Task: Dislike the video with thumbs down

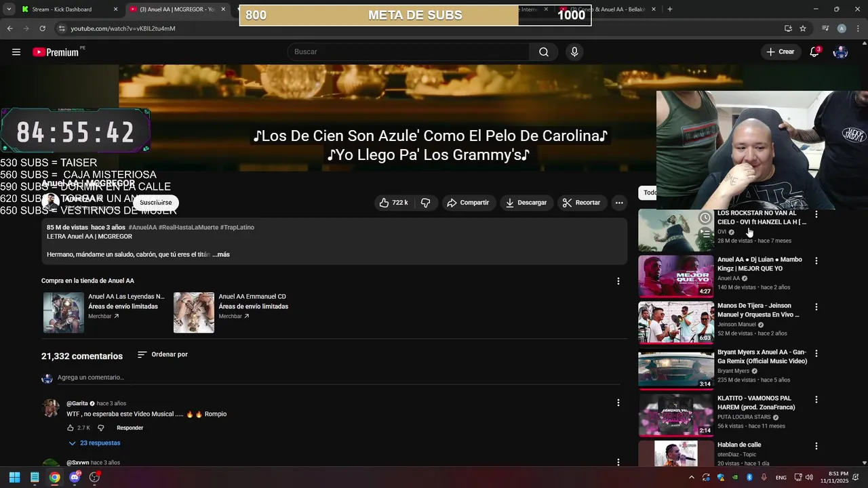Action: pyautogui.click(x=425, y=203)
